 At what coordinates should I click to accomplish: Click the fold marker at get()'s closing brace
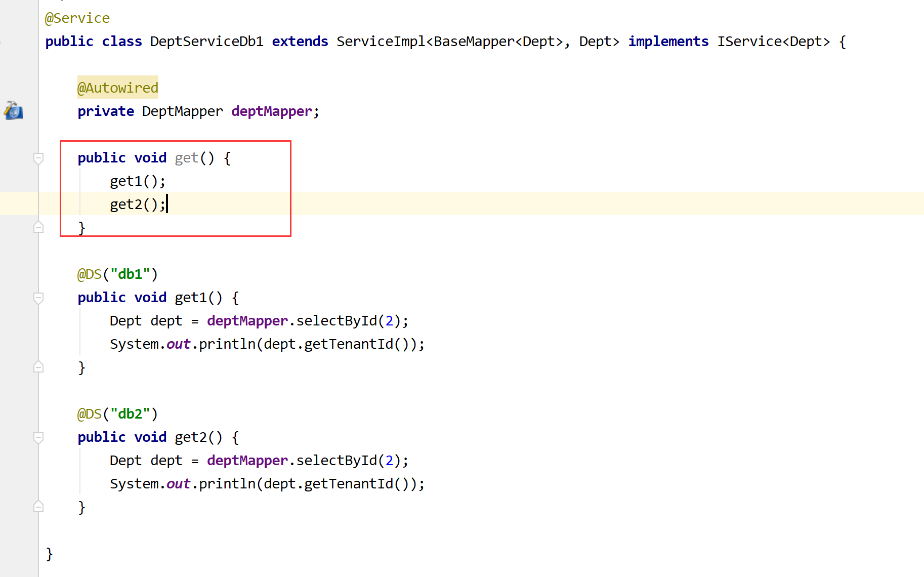tap(38, 227)
